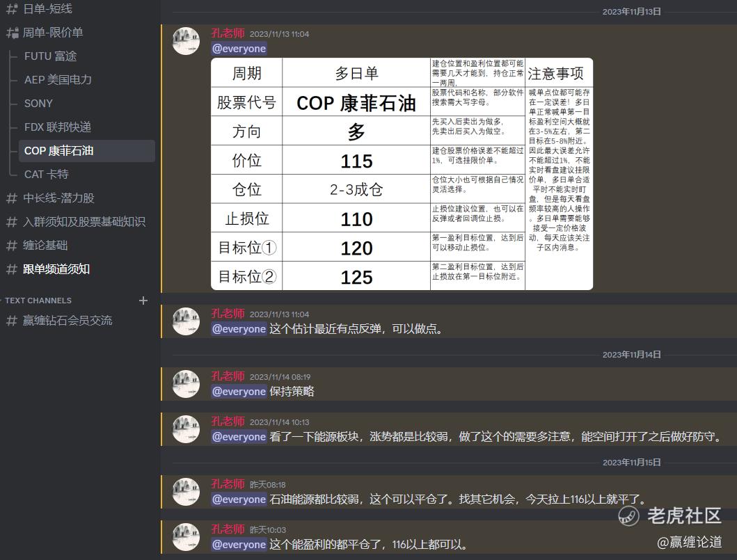Click the 2023年11月14日 date divider label
Viewport: 737px width, 560px height.
coord(632,355)
